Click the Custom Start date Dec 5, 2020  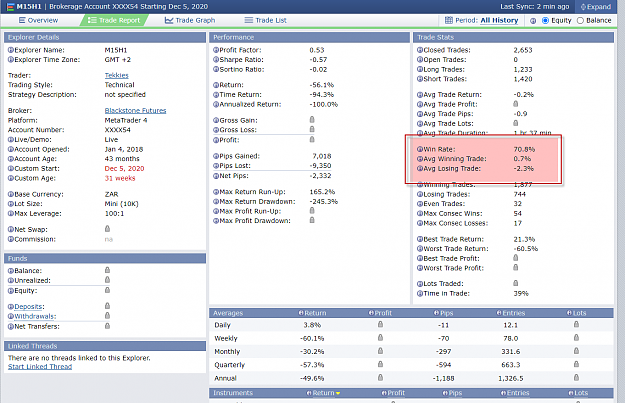[x=124, y=169]
